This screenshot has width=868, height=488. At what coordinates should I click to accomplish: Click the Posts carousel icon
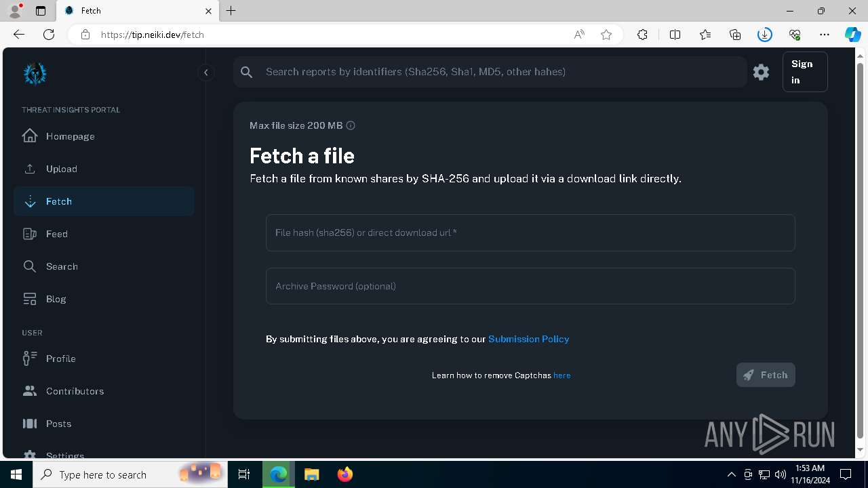(30, 424)
